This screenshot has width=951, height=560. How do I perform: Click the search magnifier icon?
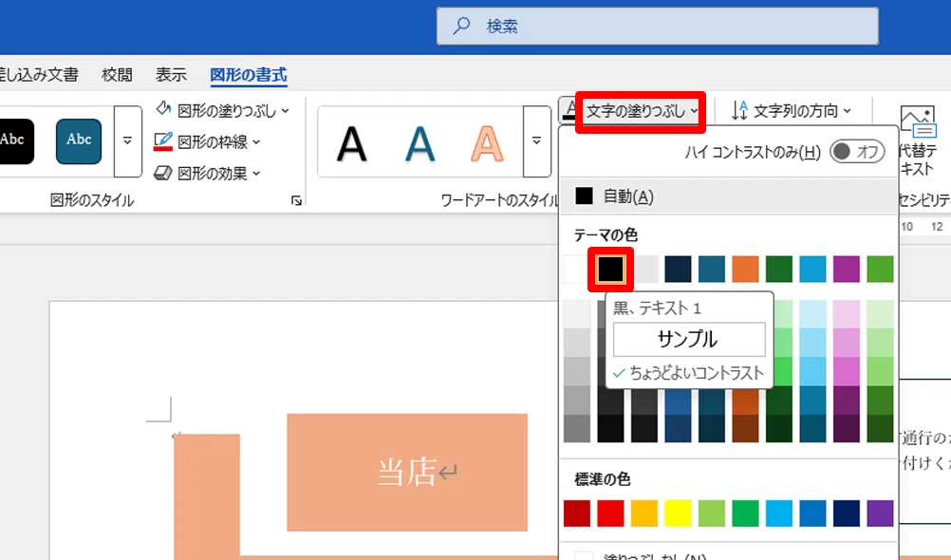(461, 26)
